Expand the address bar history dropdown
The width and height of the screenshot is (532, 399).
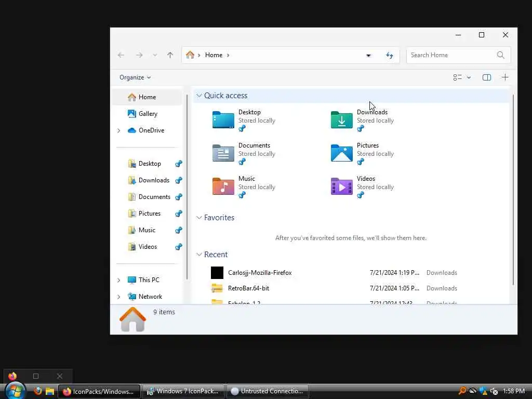pos(368,55)
